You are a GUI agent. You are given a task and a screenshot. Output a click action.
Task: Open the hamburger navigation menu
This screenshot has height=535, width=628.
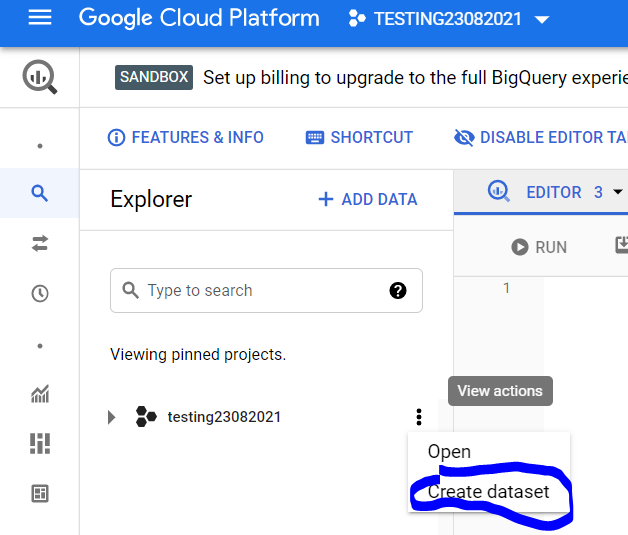tap(40, 19)
